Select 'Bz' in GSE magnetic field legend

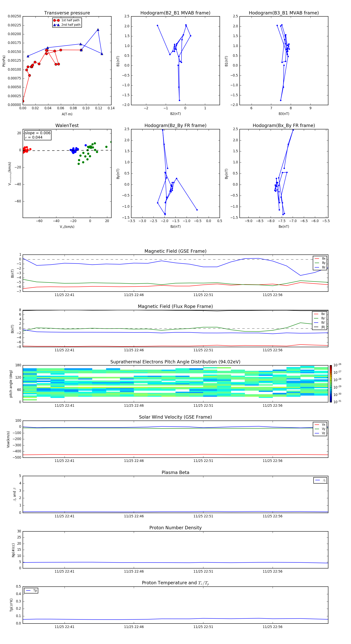[320, 267]
